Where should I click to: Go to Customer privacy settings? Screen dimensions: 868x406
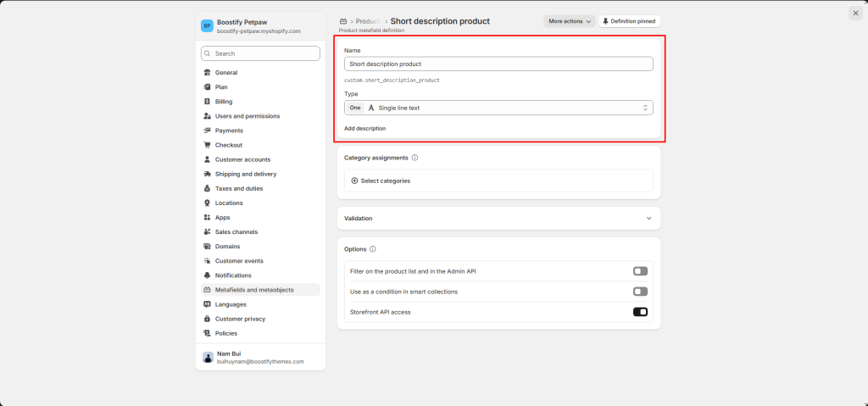pos(240,319)
